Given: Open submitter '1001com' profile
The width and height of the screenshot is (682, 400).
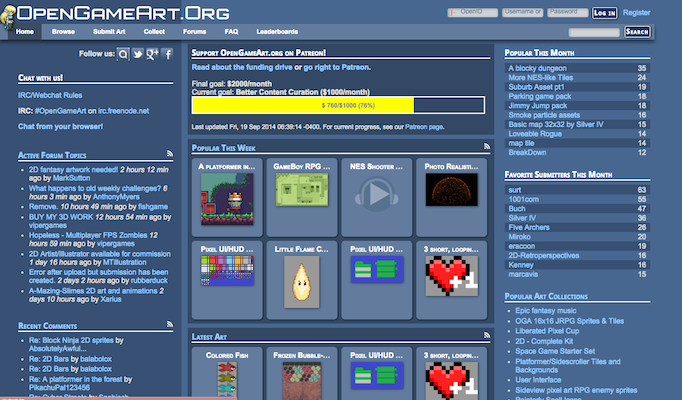Looking at the screenshot, I should 524,199.
